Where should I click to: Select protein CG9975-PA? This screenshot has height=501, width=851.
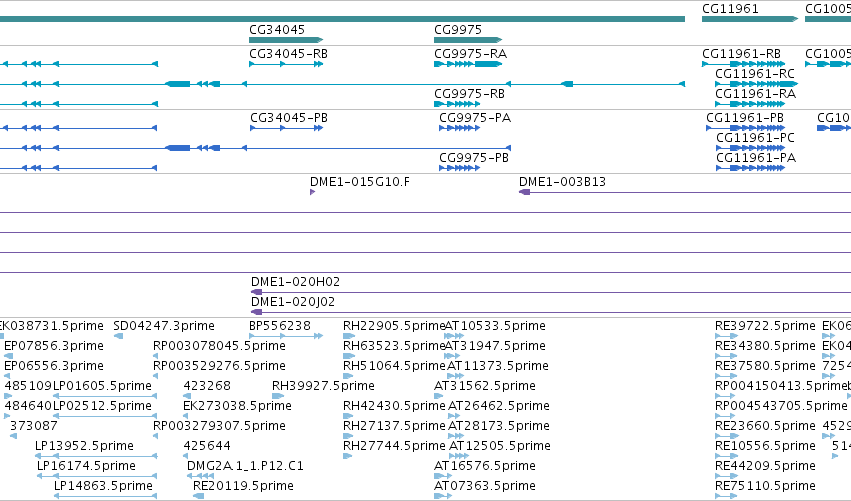[475, 118]
